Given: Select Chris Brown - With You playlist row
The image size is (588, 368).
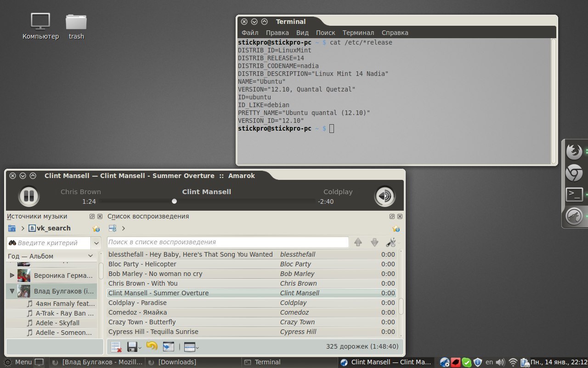Looking at the screenshot, I should click(252, 283).
